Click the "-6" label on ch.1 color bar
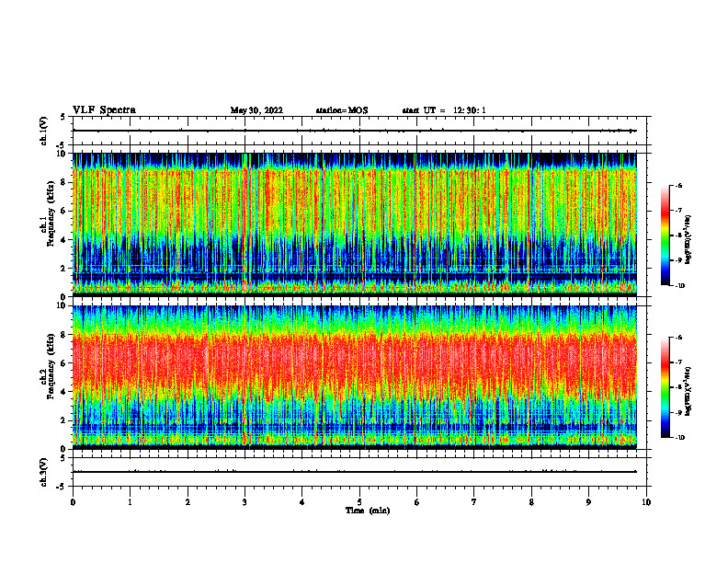Screen dimensions: 728x563 678,185
